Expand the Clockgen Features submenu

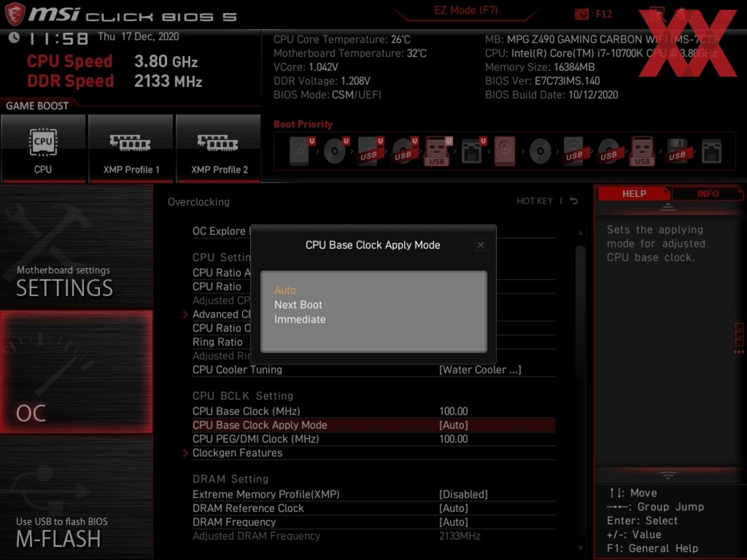tap(237, 453)
